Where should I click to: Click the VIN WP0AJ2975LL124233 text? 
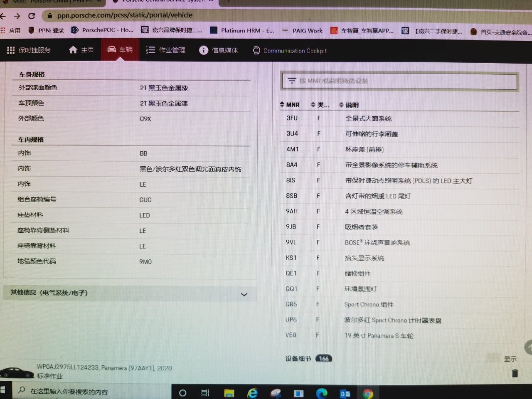(x=68, y=367)
